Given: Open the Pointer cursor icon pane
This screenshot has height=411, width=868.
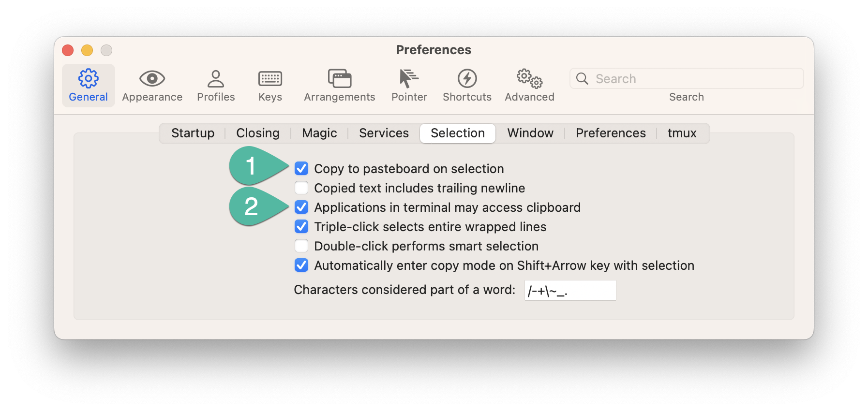Looking at the screenshot, I should (409, 86).
